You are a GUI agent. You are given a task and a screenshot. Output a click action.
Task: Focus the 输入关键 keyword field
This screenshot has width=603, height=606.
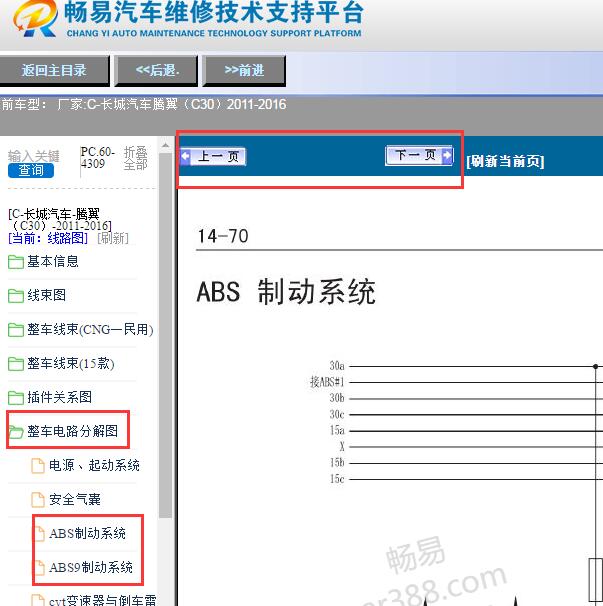click(34, 156)
